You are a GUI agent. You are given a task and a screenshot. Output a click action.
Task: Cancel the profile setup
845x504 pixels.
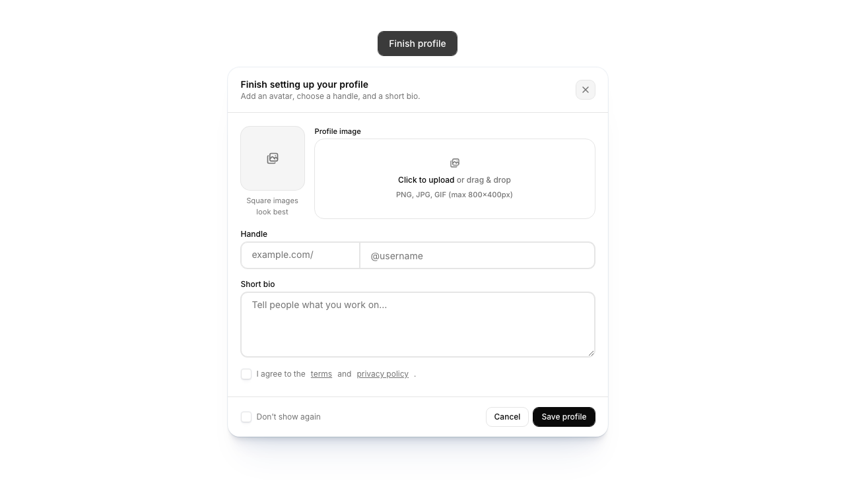(x=507, y=417)
